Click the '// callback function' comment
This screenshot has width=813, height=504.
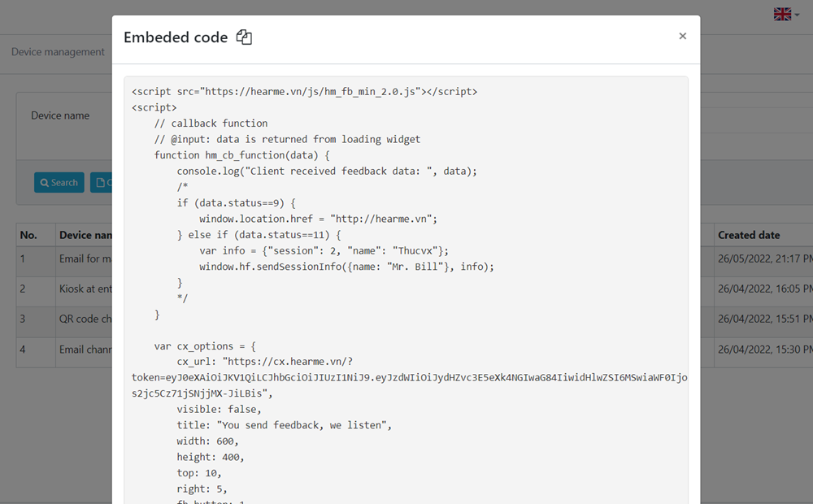point(211,124)
